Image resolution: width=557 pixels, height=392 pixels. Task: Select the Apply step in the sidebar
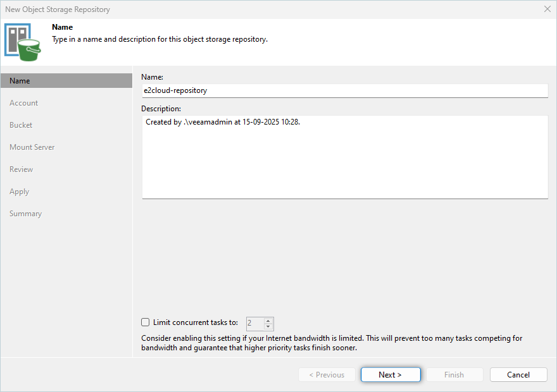tap(19, 192)
